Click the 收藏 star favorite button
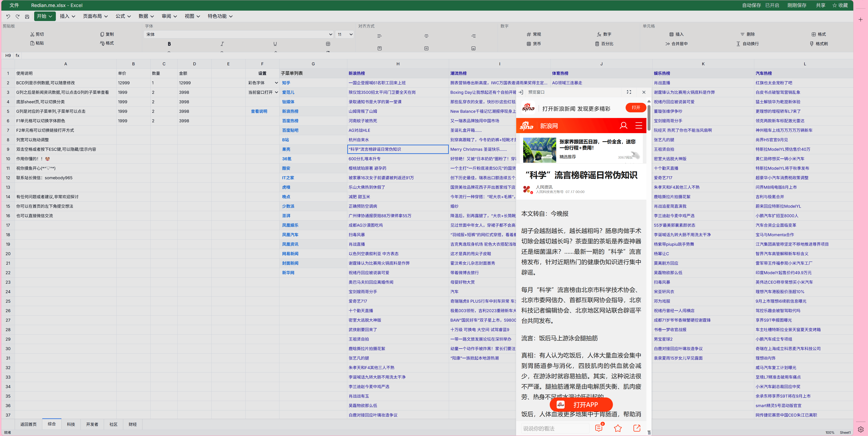The image size is (868, 436). coord(840,5)
